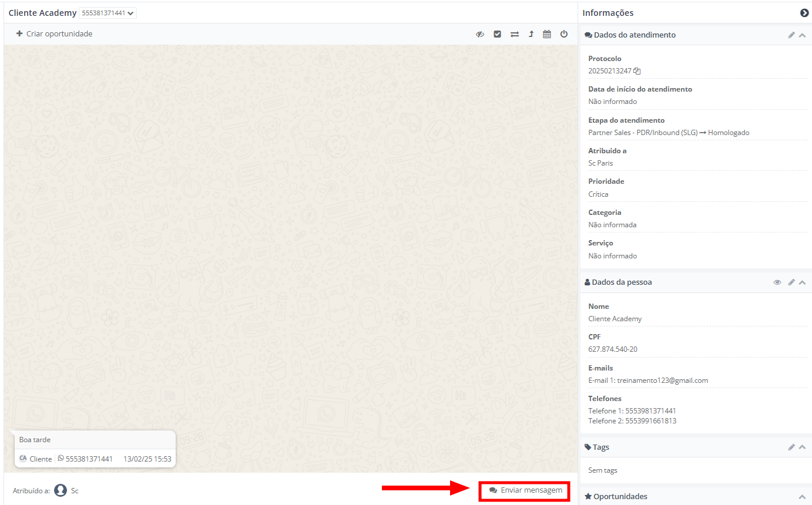
Task: Collapse the Dados do atendimento section
Action: [803, 35]
